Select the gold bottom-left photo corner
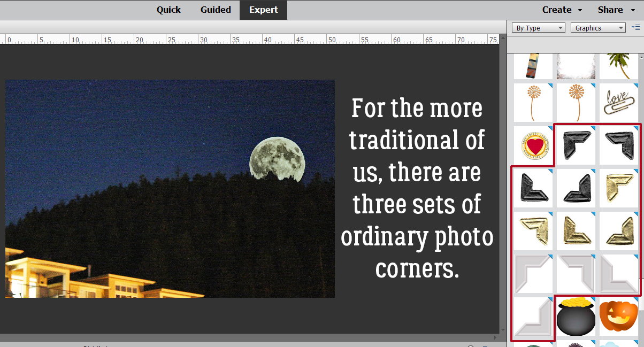This screenshot has width=644, height=347. [576, 230]
